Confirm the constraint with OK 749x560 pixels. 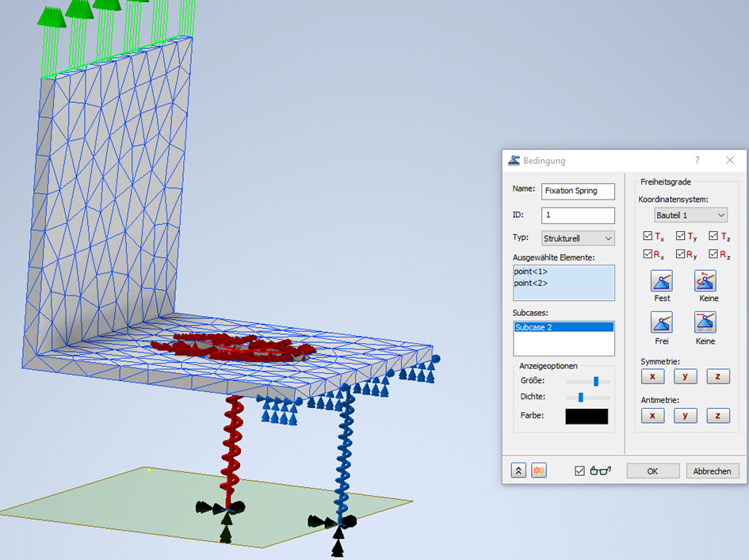coord(652,470)
